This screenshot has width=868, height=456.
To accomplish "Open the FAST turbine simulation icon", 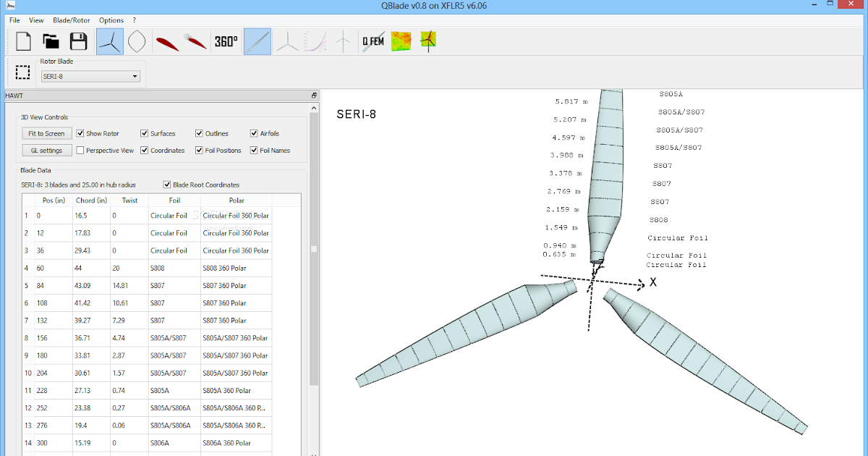I will [x=428, y=41].
